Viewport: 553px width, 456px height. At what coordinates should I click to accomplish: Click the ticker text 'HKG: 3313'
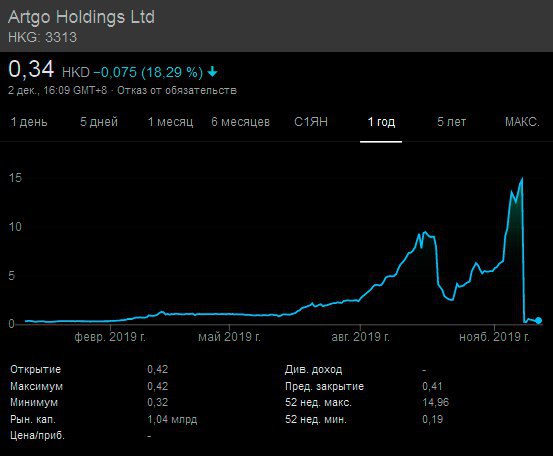(x=42, y=37)
